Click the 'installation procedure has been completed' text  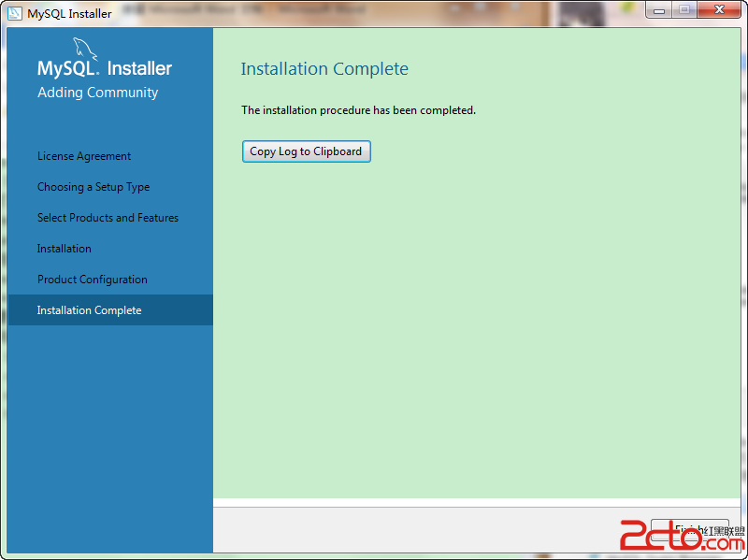358,110
